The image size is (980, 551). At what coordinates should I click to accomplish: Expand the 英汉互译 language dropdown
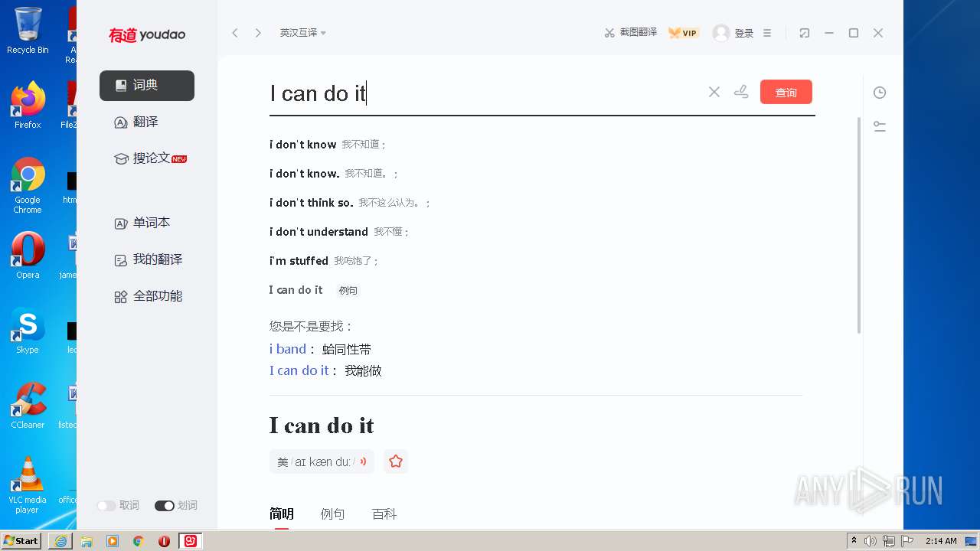click(303, 33)
